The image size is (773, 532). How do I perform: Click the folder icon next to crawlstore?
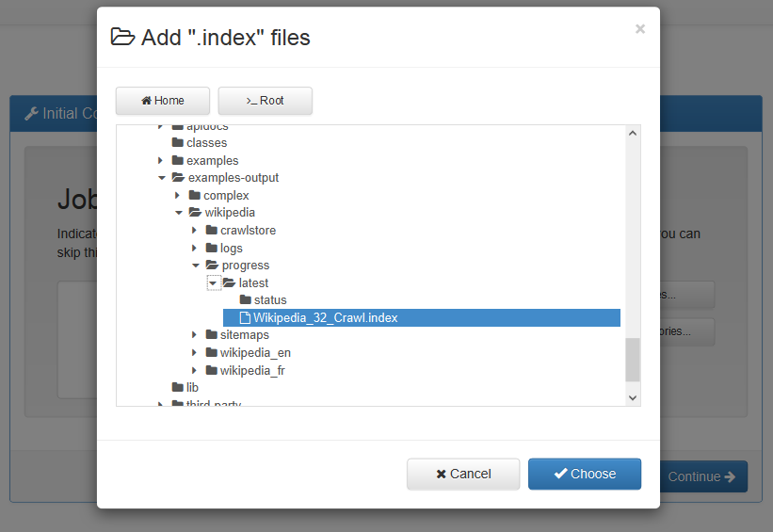212,231
